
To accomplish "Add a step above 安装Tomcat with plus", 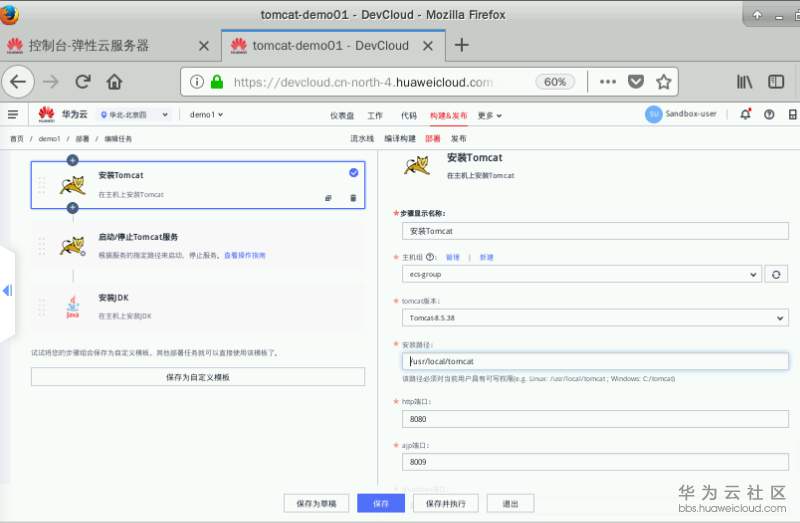I will (x=72, y=160).
